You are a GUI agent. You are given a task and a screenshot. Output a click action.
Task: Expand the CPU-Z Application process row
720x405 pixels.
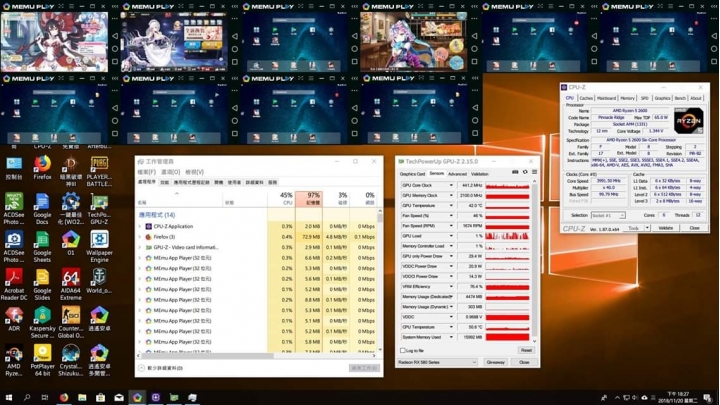[140, 226]
